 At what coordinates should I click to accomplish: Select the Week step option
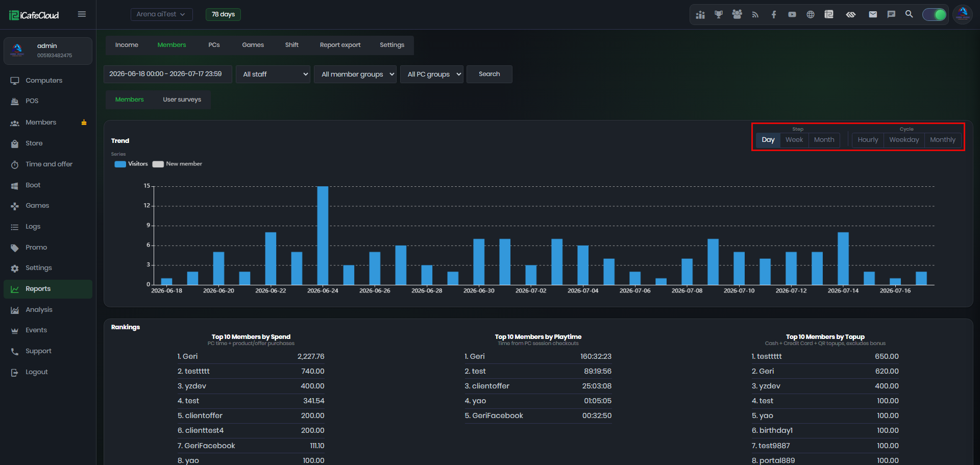(x=794, y=140)
